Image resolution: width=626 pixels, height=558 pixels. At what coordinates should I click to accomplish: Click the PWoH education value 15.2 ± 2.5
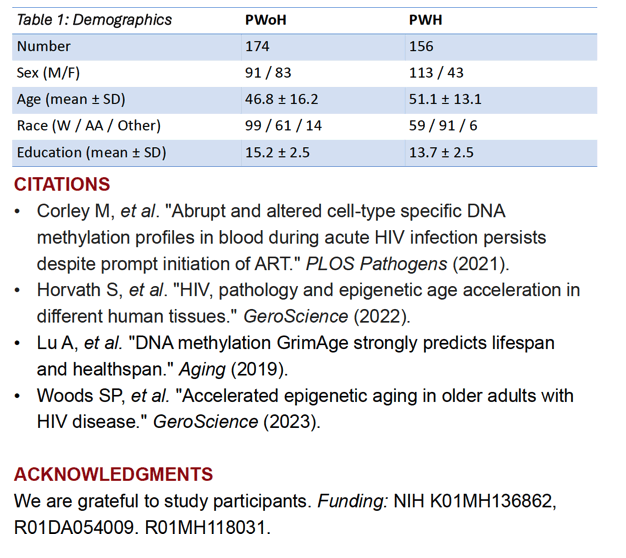tap(277, 152)
